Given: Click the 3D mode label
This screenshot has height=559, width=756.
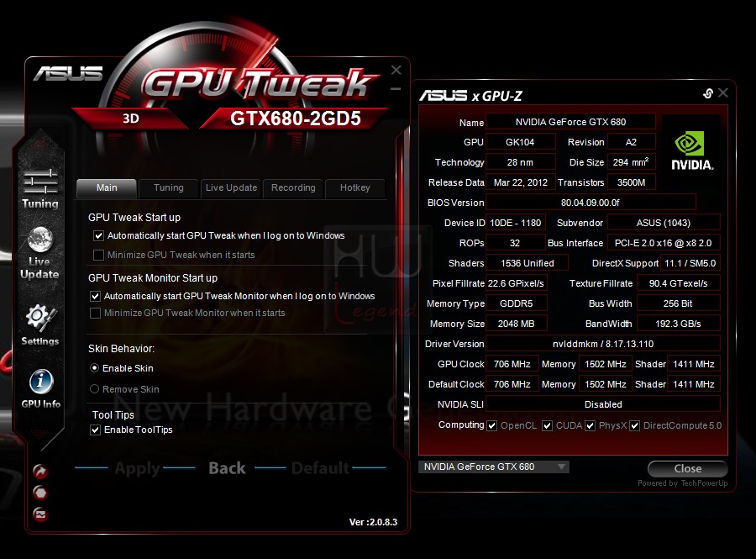Looking at the screenshot, I should 131,119.
